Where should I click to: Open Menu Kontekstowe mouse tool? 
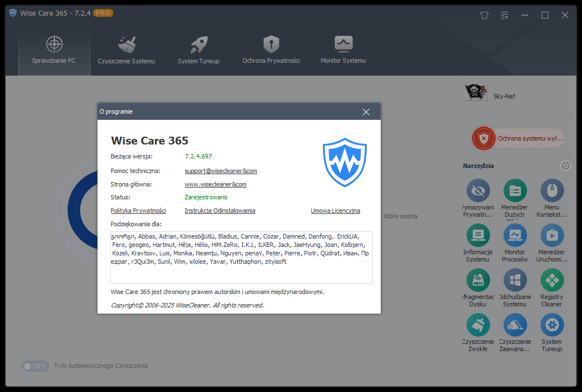(552, 190)
